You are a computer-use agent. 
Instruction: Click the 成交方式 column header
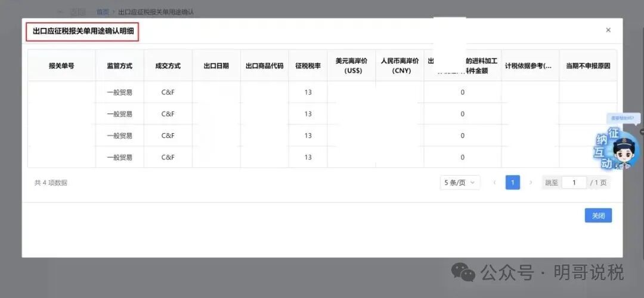(168, 66)
